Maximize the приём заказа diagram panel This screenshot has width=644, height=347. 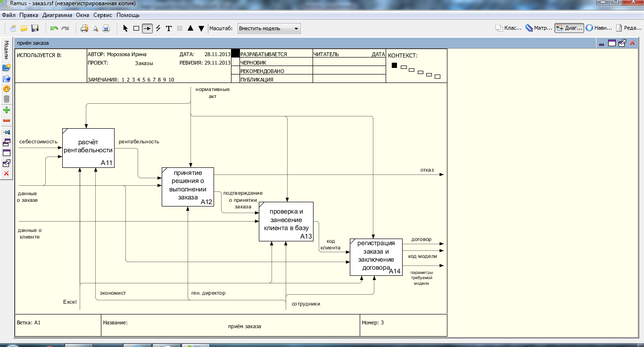click(612, 43)
